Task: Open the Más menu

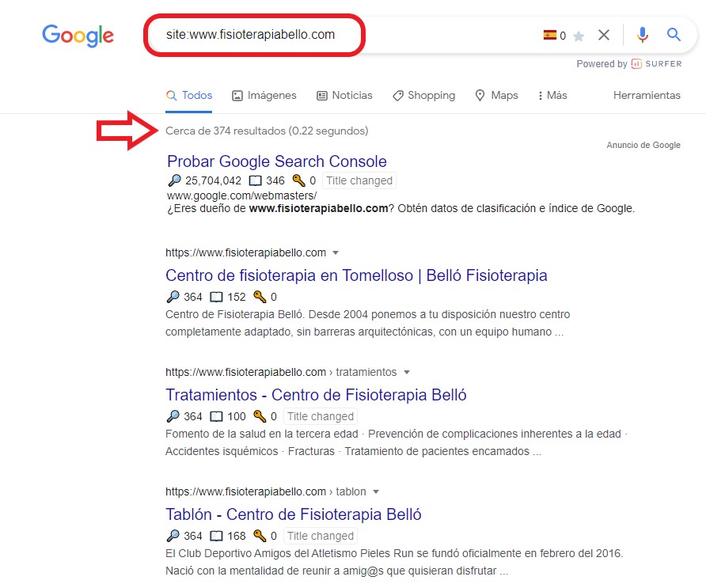Action: click(x=552, y=95)
